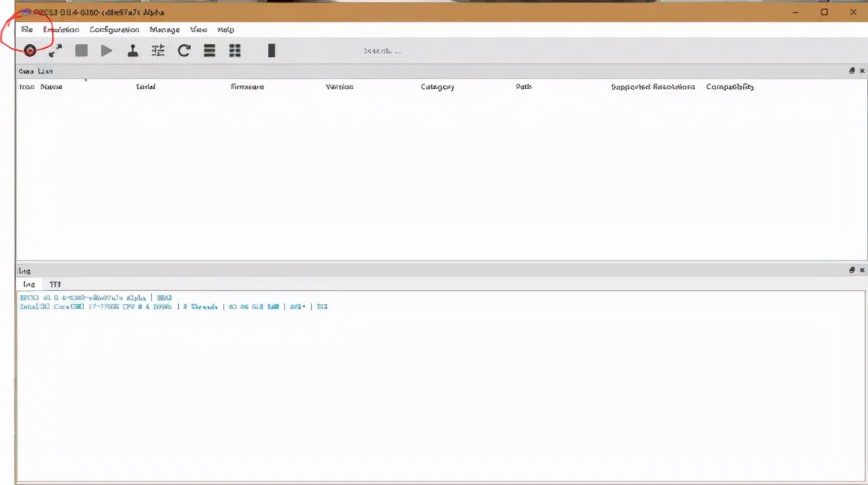The image size is (868, 485).
Task: Open the File menu
Action: pyautogui.click(x=27, y=30)
